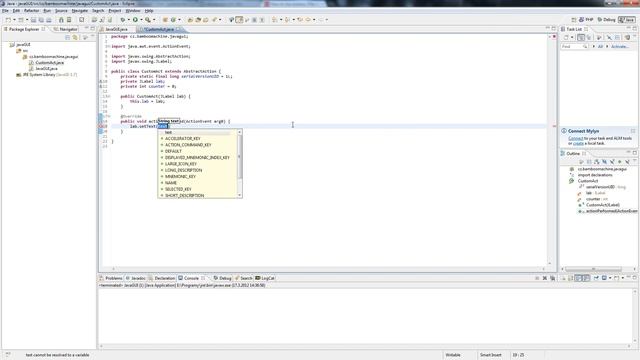Select CustomAct.java in Package Explorer

pos(47,63)
